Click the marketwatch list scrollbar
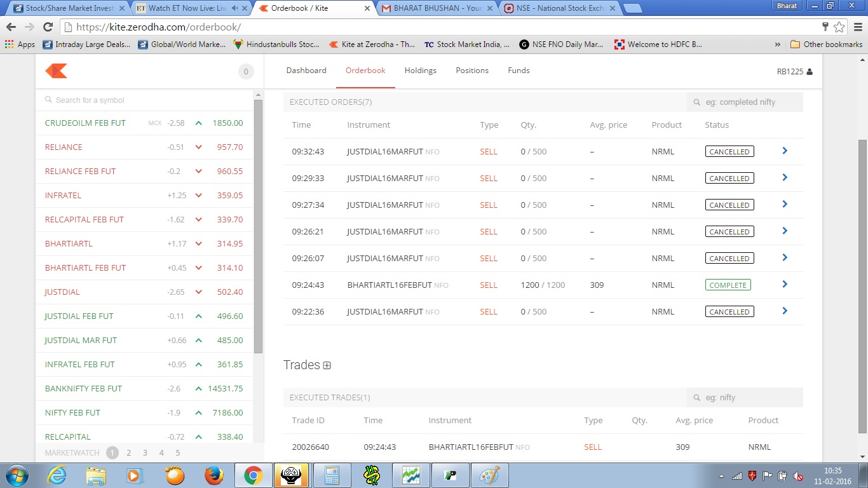 pos(258,226)
